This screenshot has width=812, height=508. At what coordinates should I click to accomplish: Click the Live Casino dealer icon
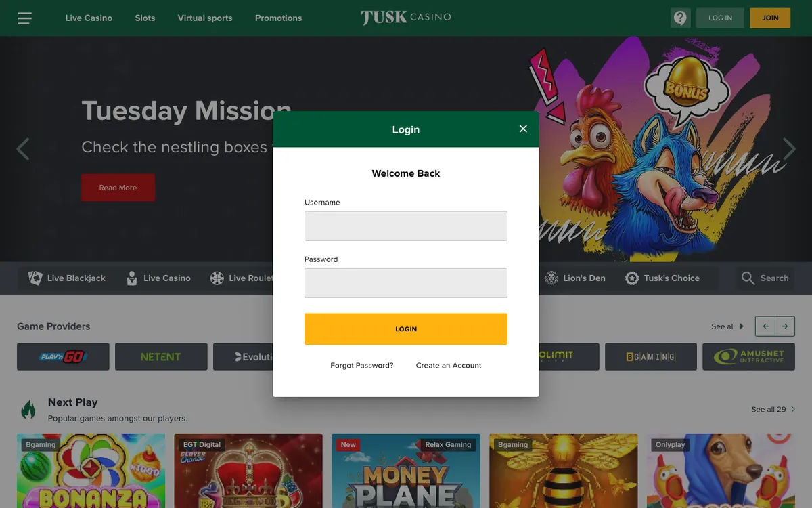pyautogui.click(x=132, y=278)
